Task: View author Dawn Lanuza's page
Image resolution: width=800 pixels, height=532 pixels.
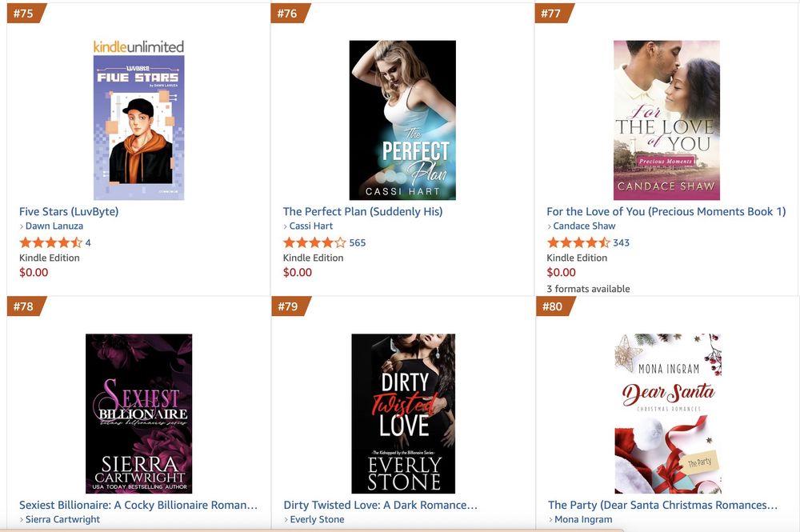Action: (54, 226)
